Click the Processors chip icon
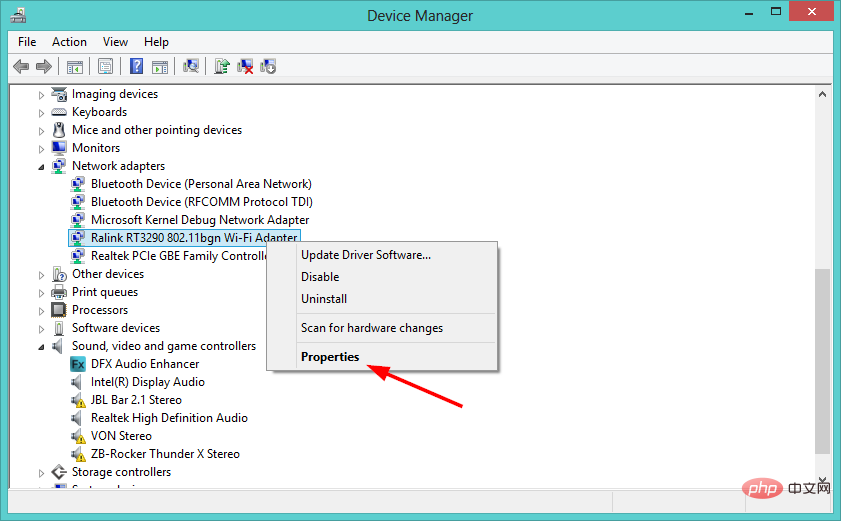Image resolution: width=841 pixels, height=521 pixels. coord(58,310)
